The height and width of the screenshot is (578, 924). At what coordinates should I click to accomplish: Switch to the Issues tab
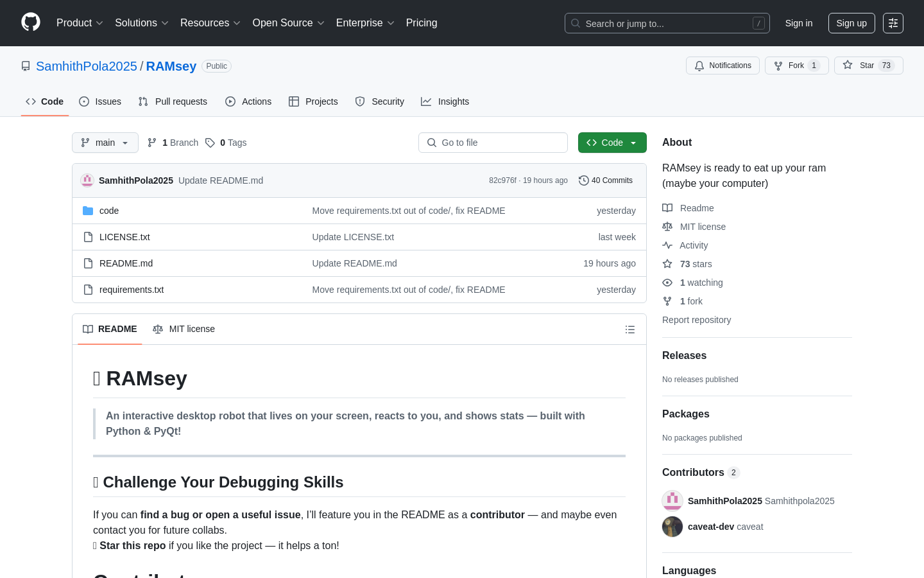click(100, 101)
